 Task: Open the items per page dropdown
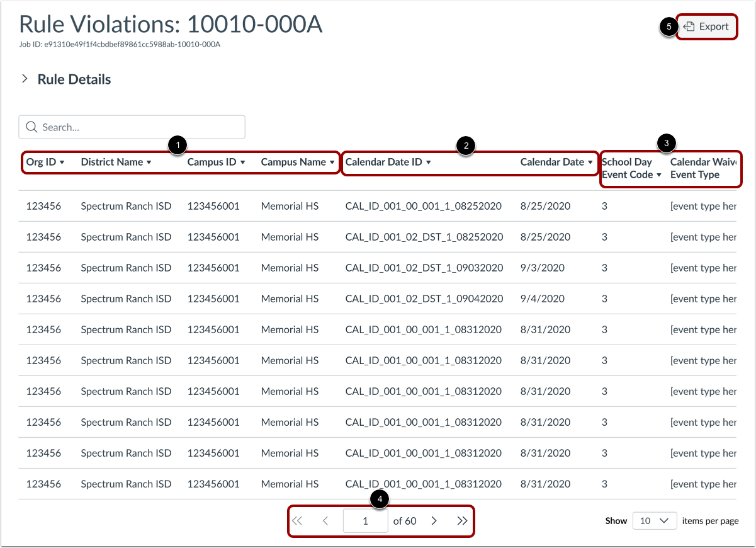tap(655, 521)
